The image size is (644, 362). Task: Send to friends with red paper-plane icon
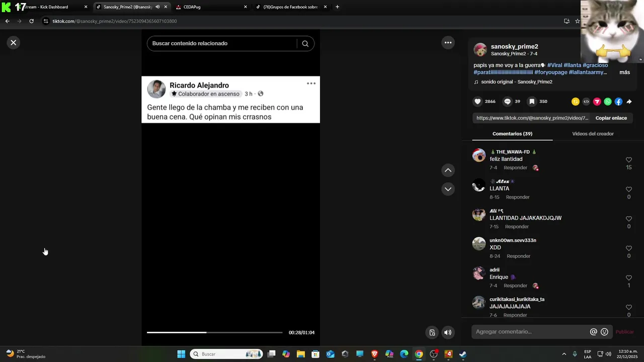coord(597,102)
